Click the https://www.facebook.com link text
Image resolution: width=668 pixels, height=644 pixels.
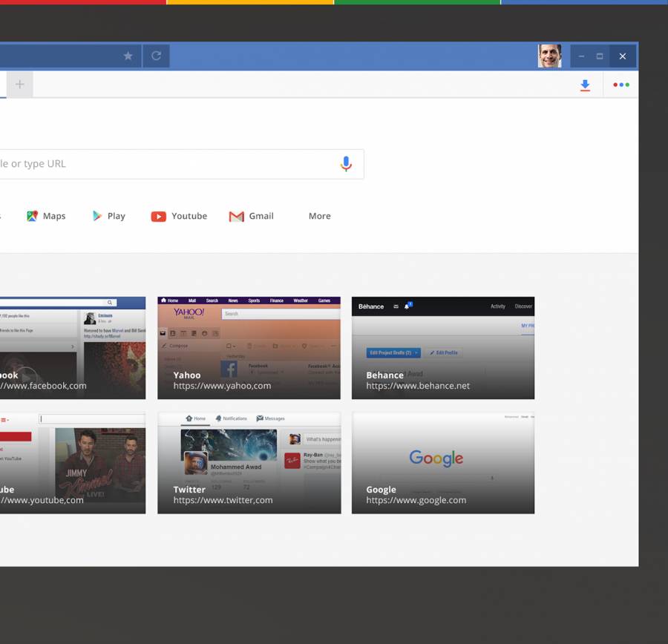point(43,386)
